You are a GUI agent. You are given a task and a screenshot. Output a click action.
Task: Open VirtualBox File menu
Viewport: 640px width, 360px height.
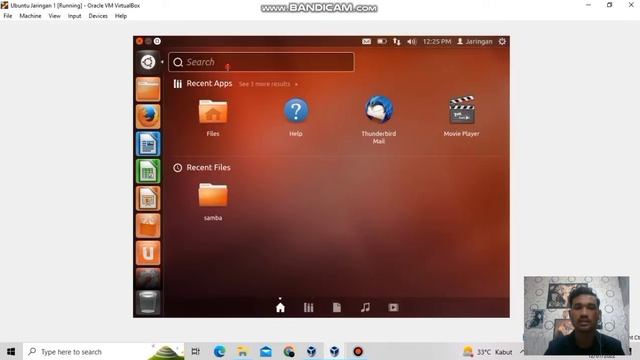pyautogui.click(x=8, y=16)
